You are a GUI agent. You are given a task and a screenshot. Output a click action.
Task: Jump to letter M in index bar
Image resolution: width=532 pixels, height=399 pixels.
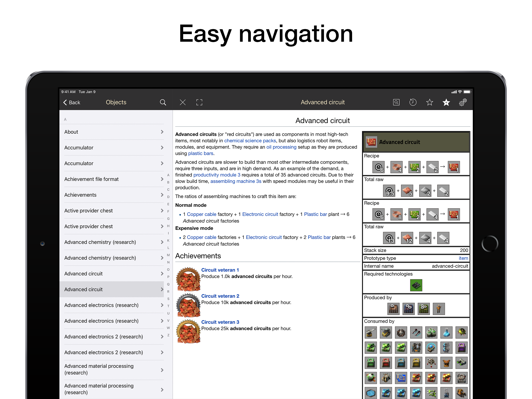pyautogui.click(x=168, y=255)
